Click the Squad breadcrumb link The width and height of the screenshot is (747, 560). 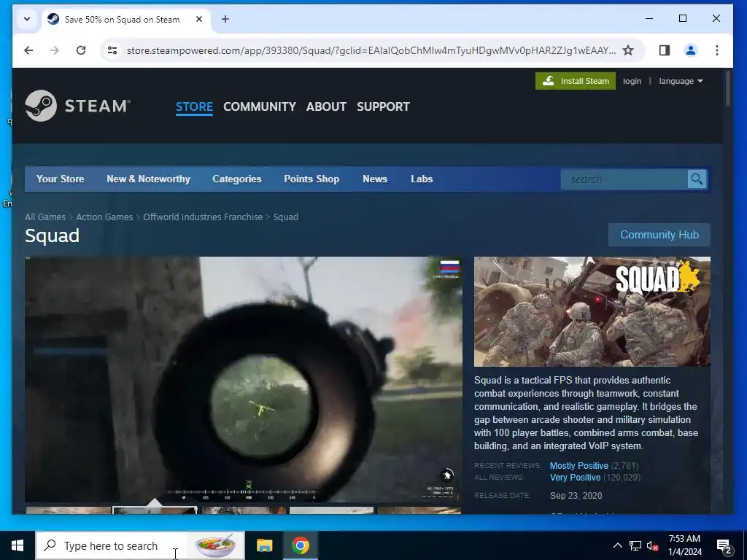pyautogui.click(x=285, y=217)
